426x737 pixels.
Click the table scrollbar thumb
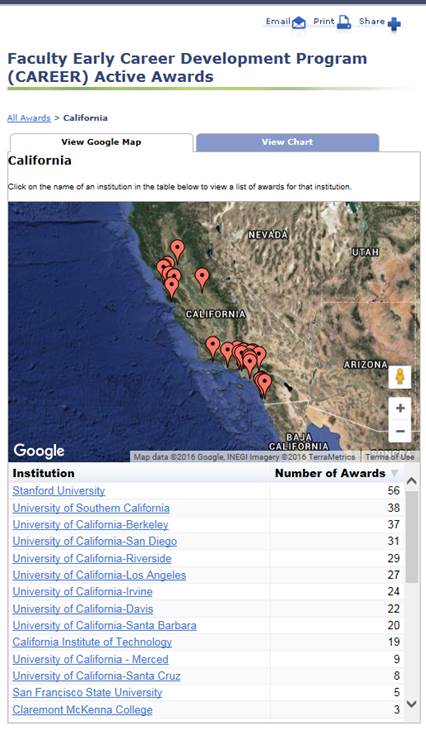(x=411, y=537)
